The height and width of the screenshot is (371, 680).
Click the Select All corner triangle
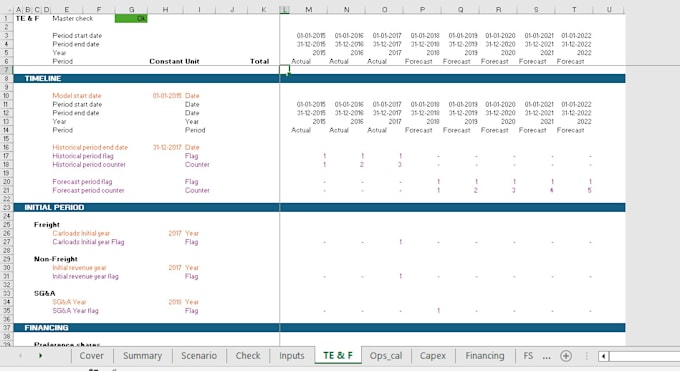9,10
